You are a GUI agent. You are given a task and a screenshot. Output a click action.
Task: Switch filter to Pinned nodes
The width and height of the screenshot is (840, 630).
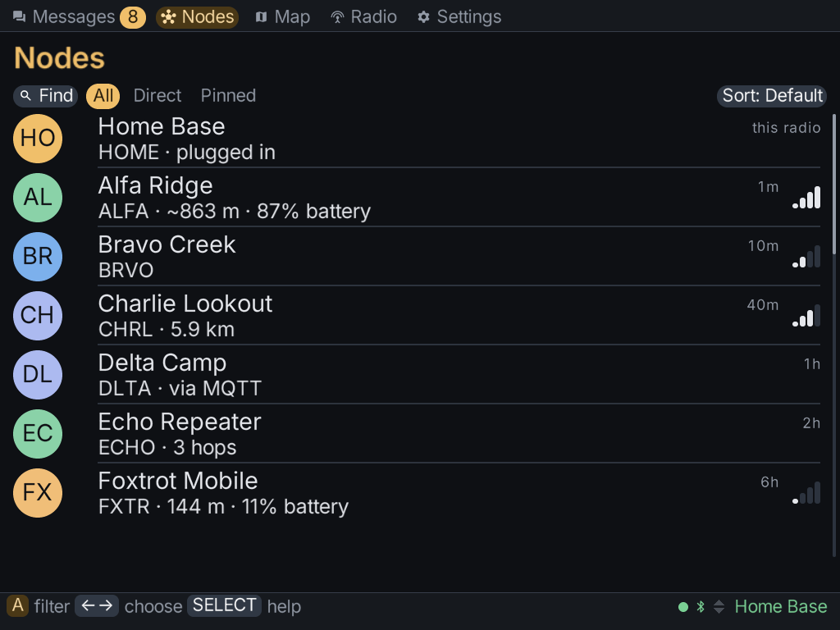(x=228, y=96)
